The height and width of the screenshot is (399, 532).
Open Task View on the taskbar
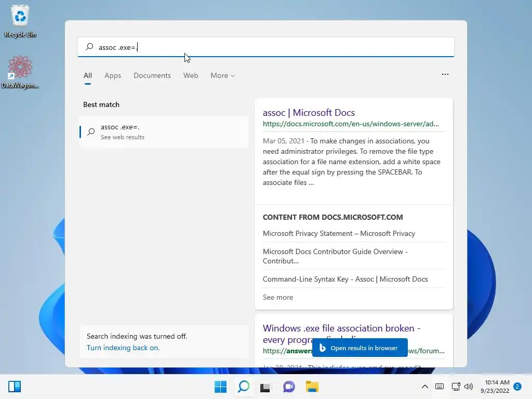(265, 387)
